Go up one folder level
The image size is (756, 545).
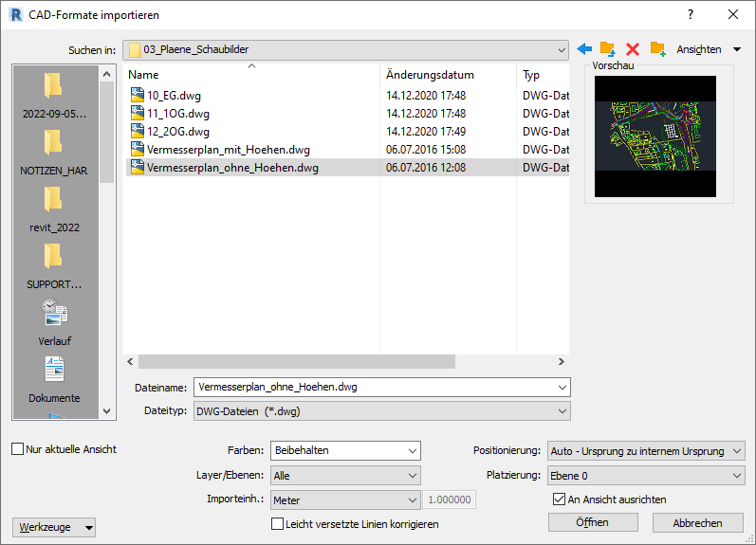coord(608,49)
